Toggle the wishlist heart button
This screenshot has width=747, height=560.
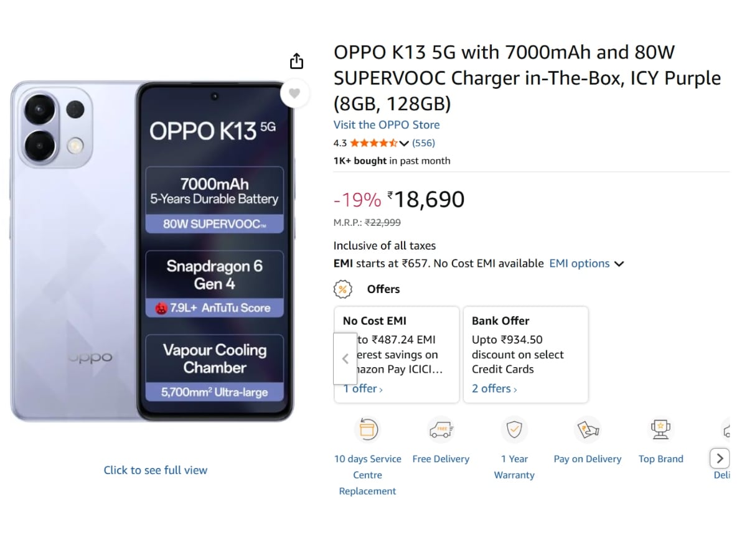pyautogui.click(x=294, y=93)
